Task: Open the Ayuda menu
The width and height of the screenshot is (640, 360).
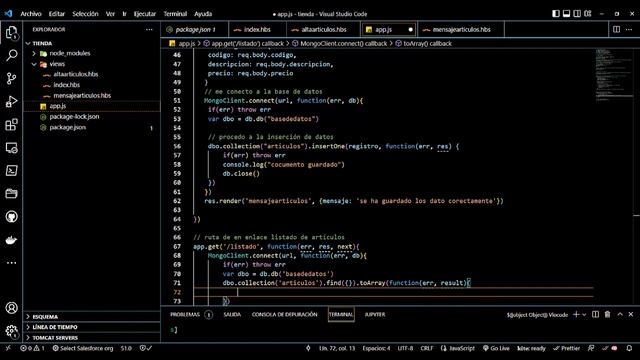Action: (x=203, y=14)
